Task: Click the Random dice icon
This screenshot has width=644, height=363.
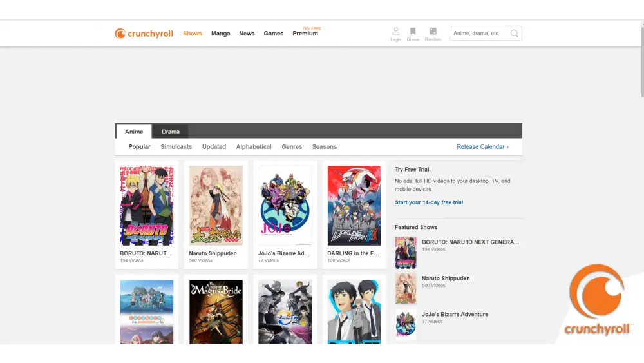Action: [x=433, y=32]
